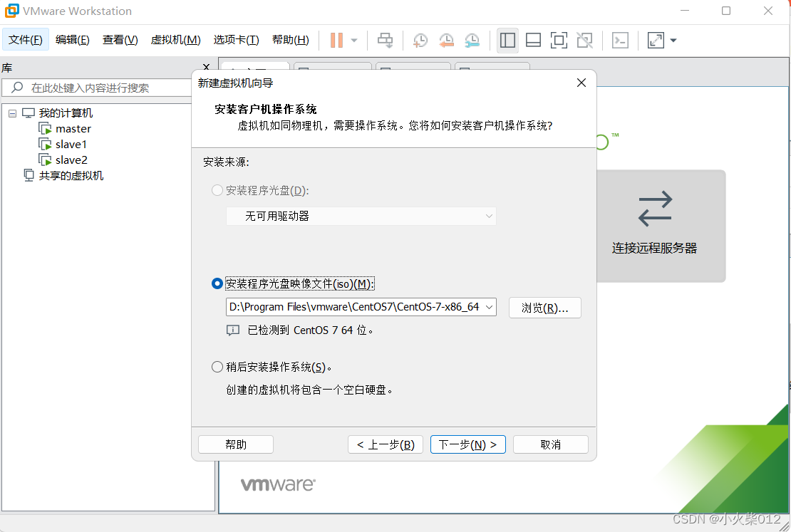The height and width of the screenshot is (532, 791).
Task: Click the 取消 cancel button
Action: pyautogui.click(x=550, y=445)
